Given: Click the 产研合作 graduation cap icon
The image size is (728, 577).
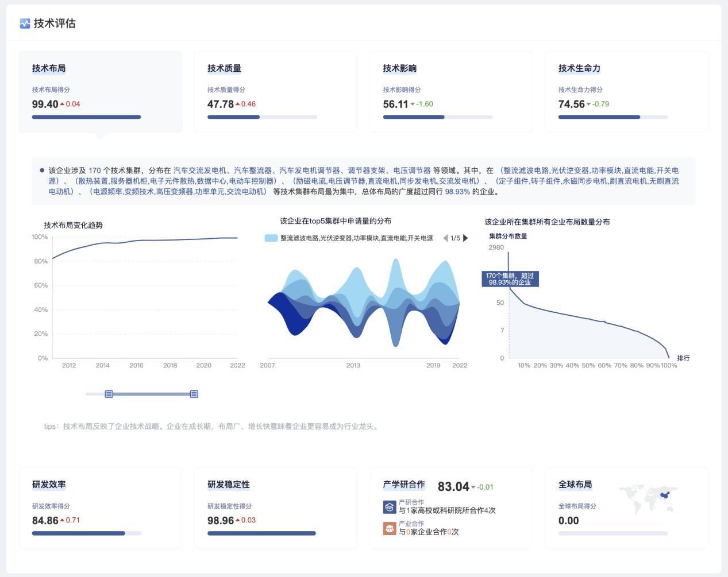Looking at the screenshot, I should click(x=390, y=507).
